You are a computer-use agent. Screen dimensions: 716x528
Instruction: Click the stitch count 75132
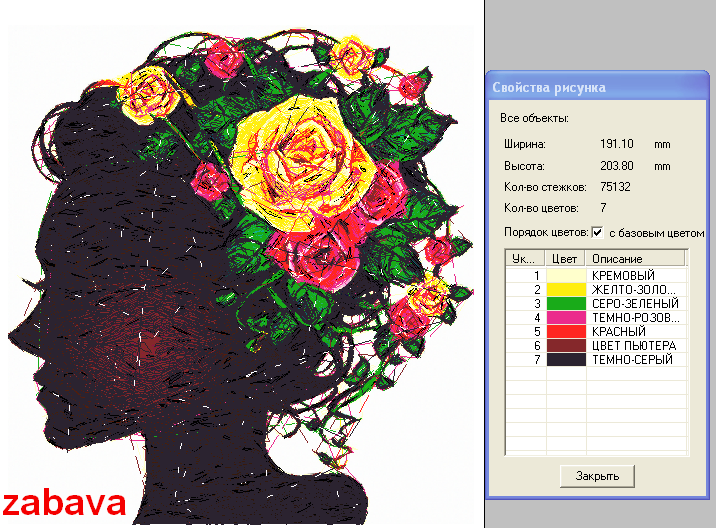point(615,187)
